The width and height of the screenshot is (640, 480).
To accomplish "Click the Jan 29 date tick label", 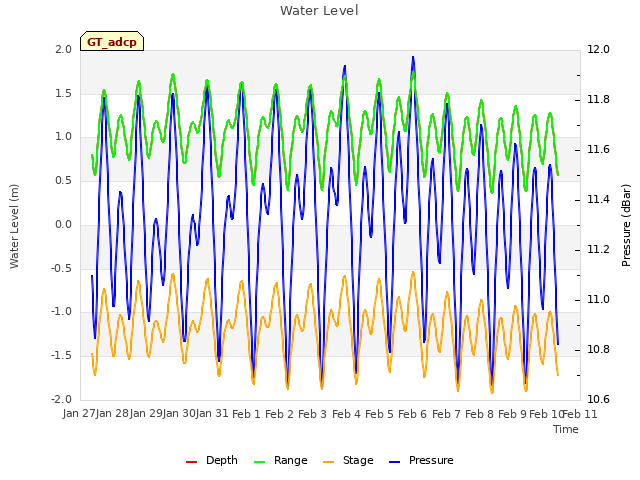I will tap(146, 414).
